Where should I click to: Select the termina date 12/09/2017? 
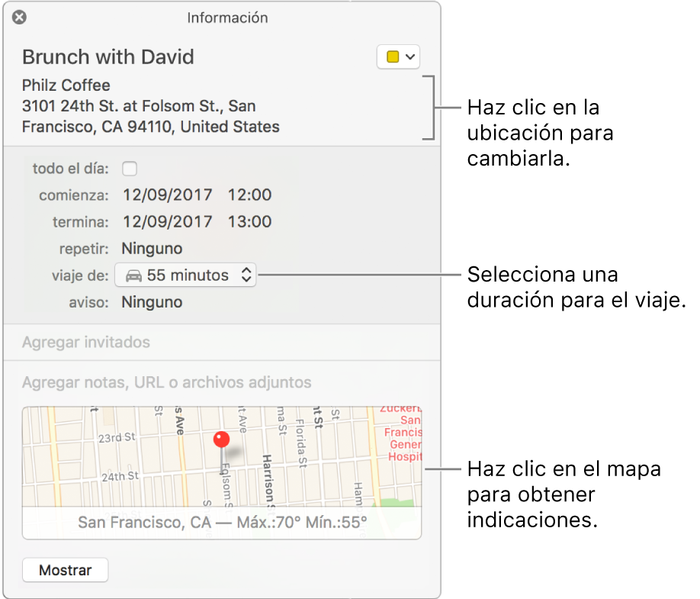click(168, 221)
